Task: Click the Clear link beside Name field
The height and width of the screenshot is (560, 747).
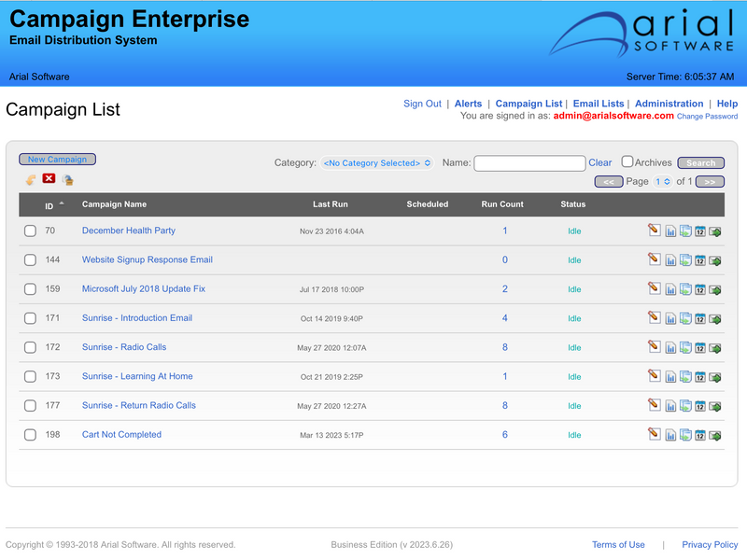Action: tap(599, 162)
